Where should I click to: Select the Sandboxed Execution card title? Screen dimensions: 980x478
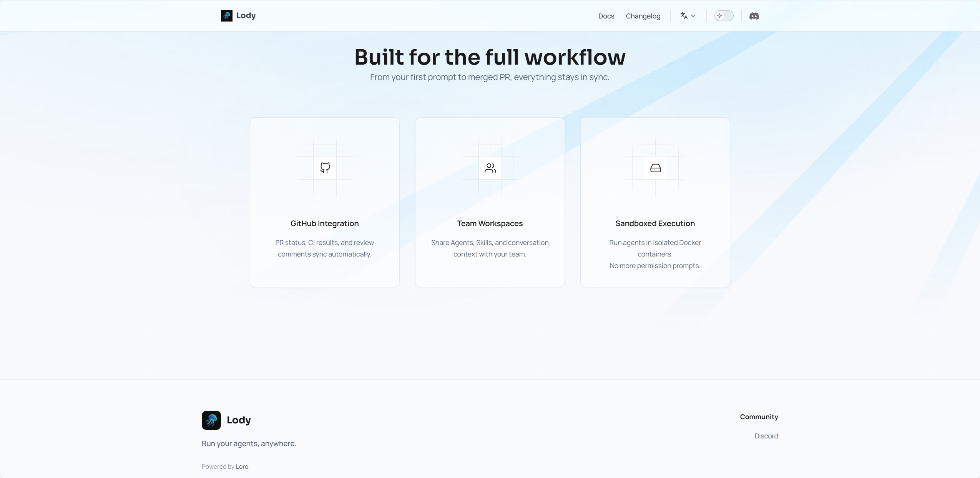[655, 223]
